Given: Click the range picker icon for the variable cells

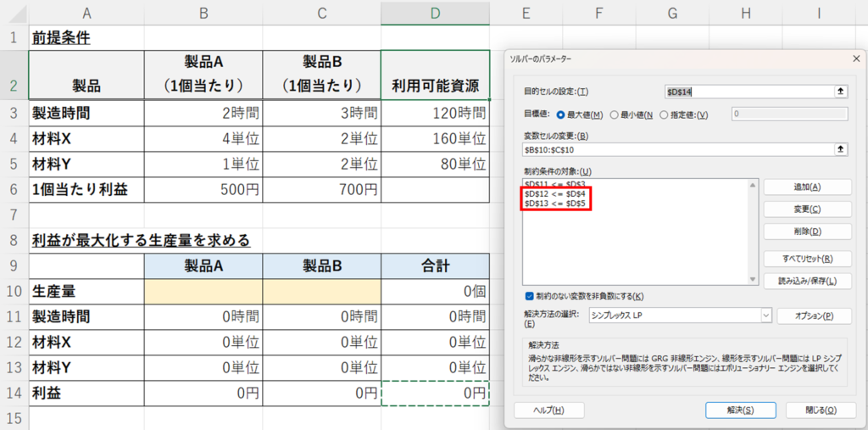Looking at the screenshot, I should pos(841,149).
